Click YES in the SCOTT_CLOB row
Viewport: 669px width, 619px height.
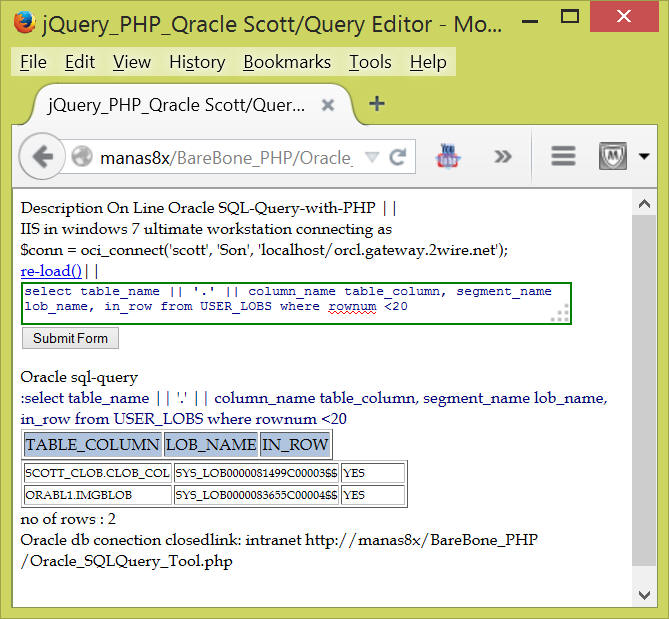pos(373,473)
